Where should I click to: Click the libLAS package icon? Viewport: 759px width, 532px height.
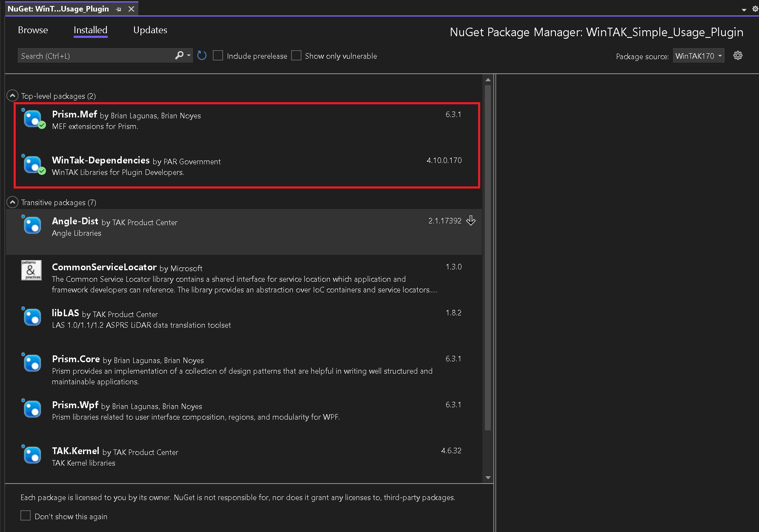click(32, 316)
